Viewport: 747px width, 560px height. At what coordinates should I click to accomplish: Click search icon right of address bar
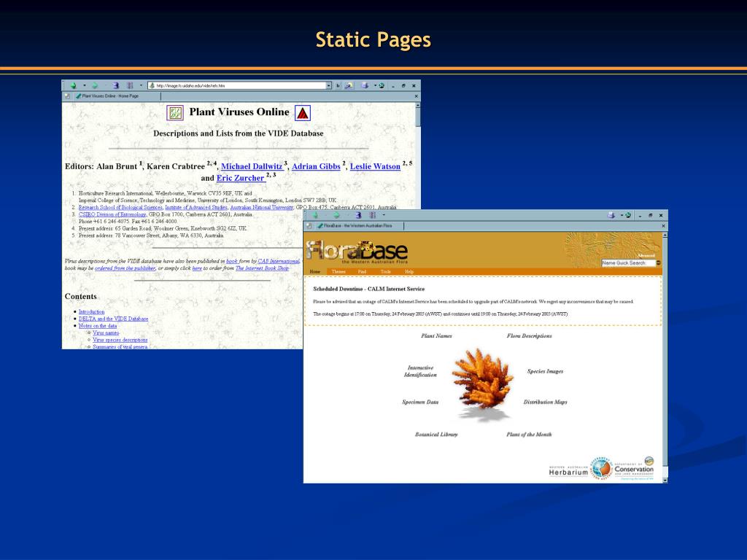point(349,86)
